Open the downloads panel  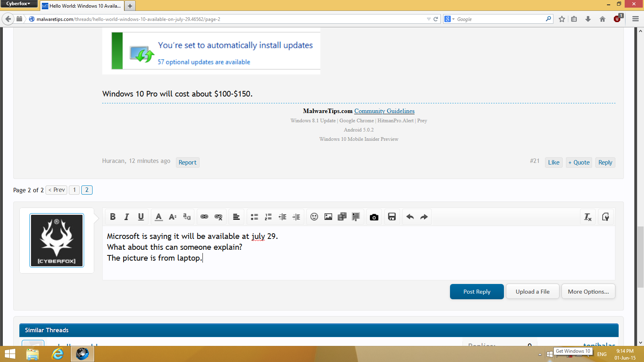coord(588,19)
